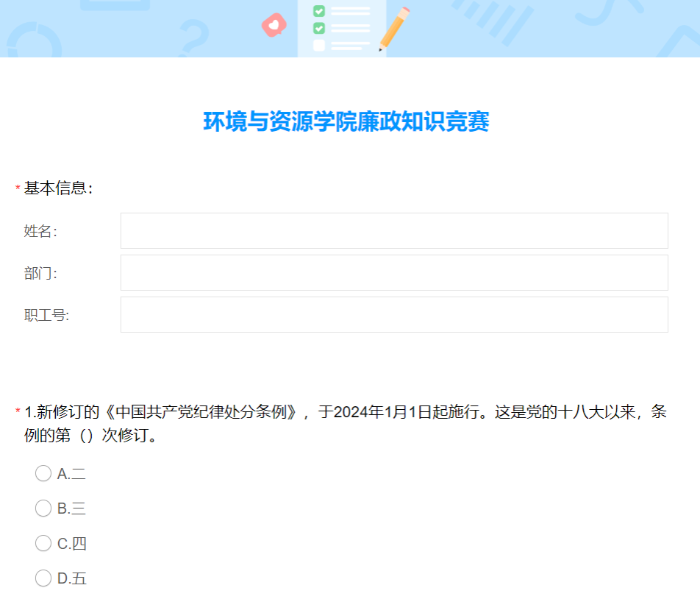The image size is (700, 599).
Task: Click the pink heart speech bubble icon
Action: 274,25
